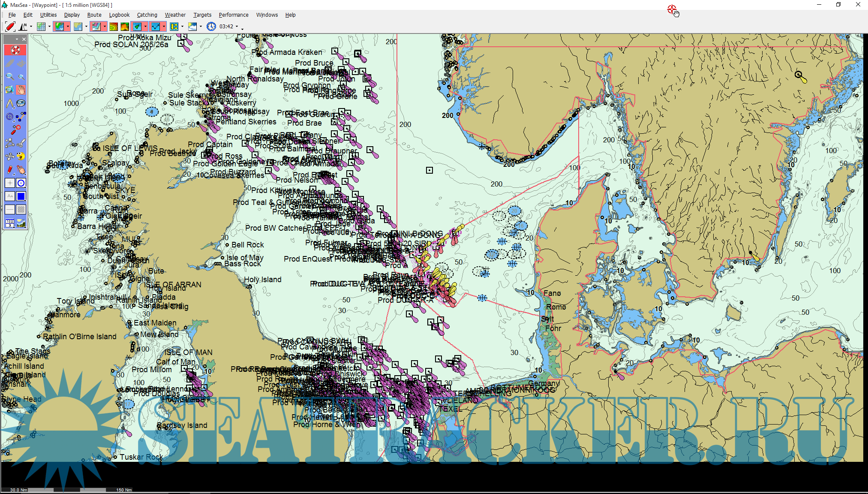Viewport: 868px width, 494px height.
Task: Close the floating tool palette
Action: [x=24, y=39]
